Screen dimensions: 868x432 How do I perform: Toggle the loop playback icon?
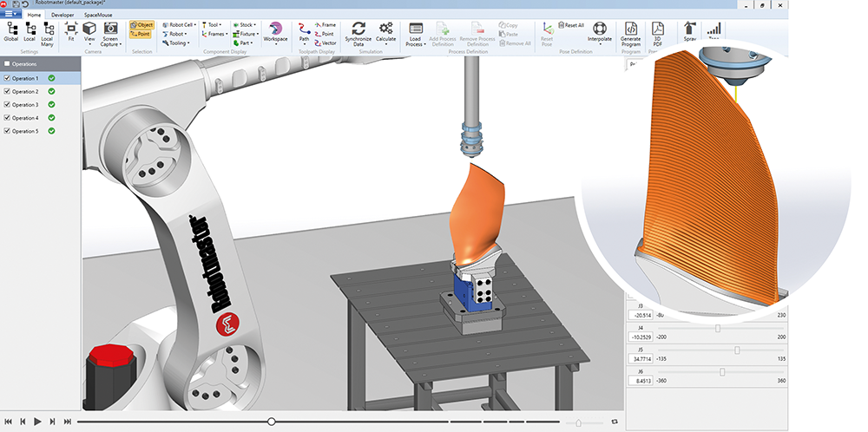pos(615,422)
